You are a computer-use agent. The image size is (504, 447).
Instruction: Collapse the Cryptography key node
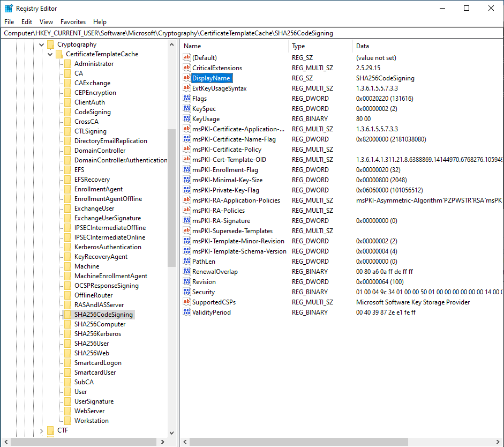tap(42, 44)
